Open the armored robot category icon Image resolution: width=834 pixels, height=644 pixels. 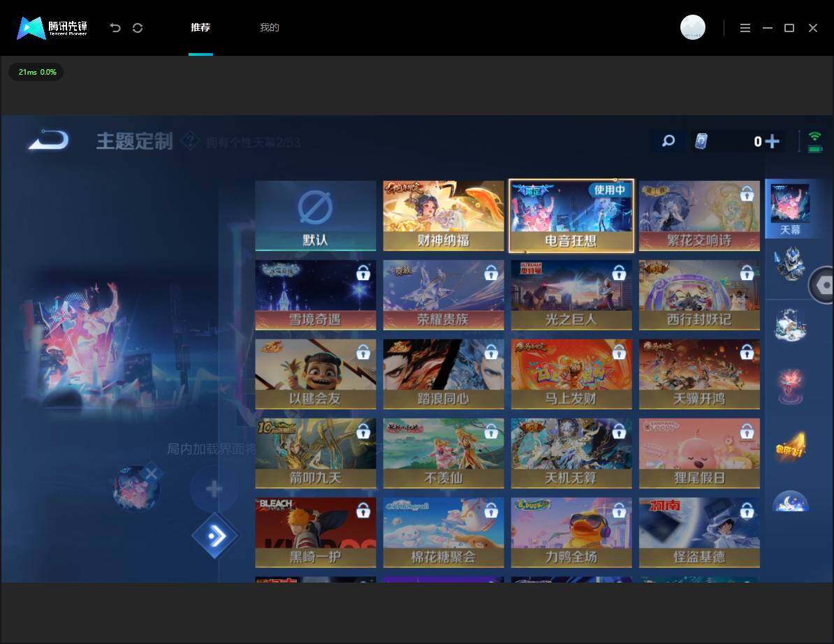coord(790,263)
